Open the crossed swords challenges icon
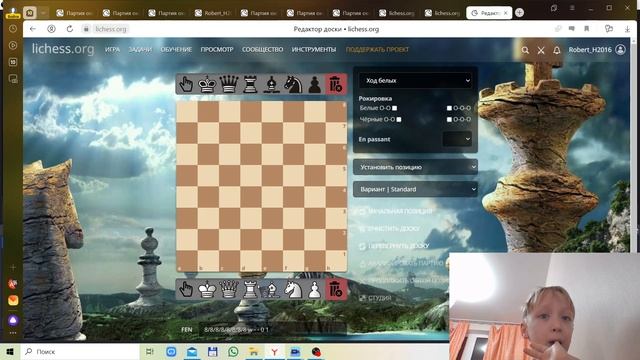Viewport: 640px width, 360px height. click(x=541, y=50)
